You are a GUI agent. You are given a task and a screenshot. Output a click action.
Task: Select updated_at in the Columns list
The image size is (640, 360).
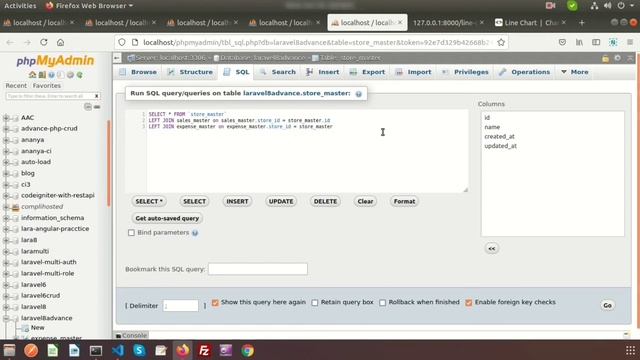pos(500,146)
